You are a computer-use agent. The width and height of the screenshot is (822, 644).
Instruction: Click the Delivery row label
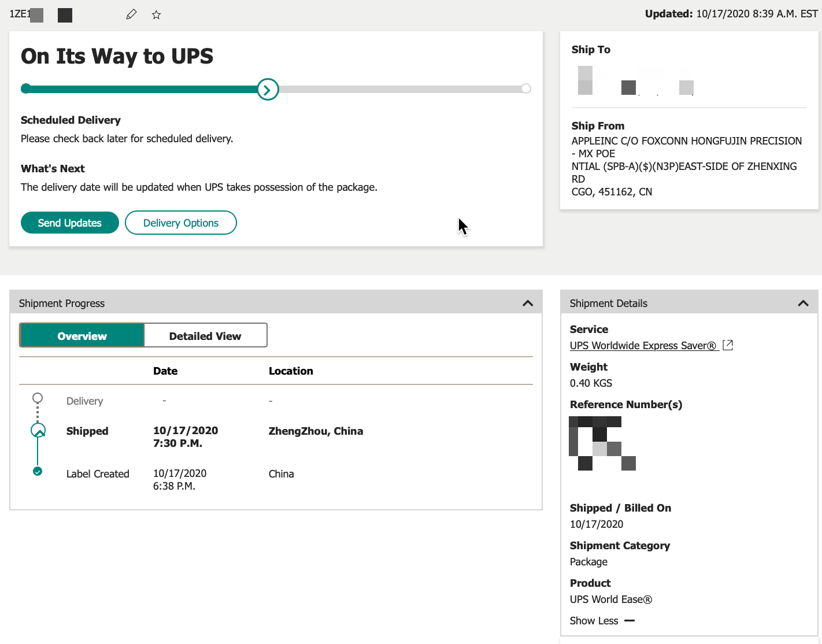pyautogui.click(x=84, y=401)
